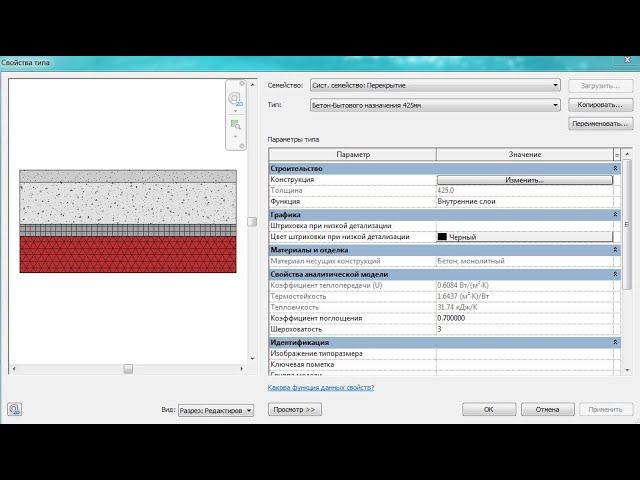The height and width of the screenshot is (480, 640).
Task: Click the speckled concrete layer in preview
Action: pos(128,203)
